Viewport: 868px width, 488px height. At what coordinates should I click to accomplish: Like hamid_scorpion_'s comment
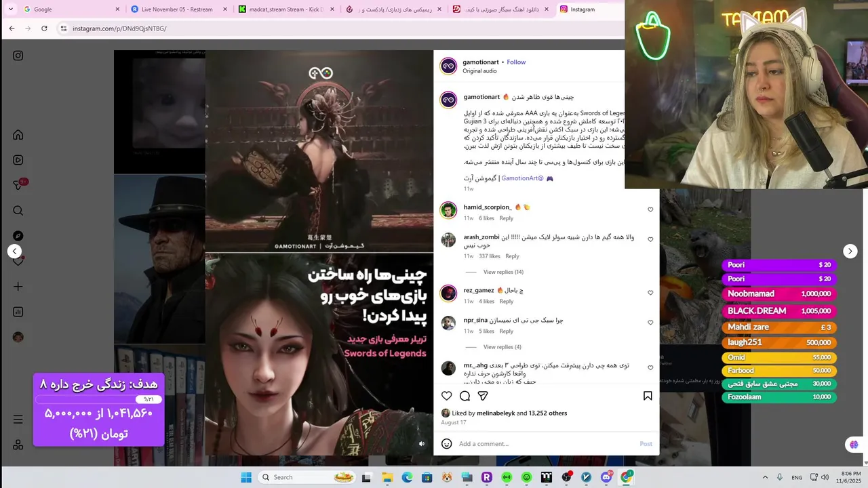pos(650,210)
